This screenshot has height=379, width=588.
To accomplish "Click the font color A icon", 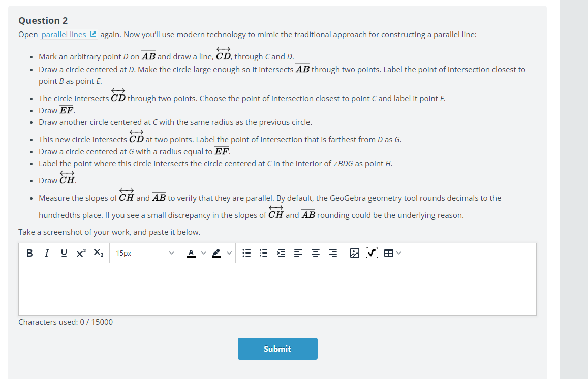I will (x=191, y=253).
